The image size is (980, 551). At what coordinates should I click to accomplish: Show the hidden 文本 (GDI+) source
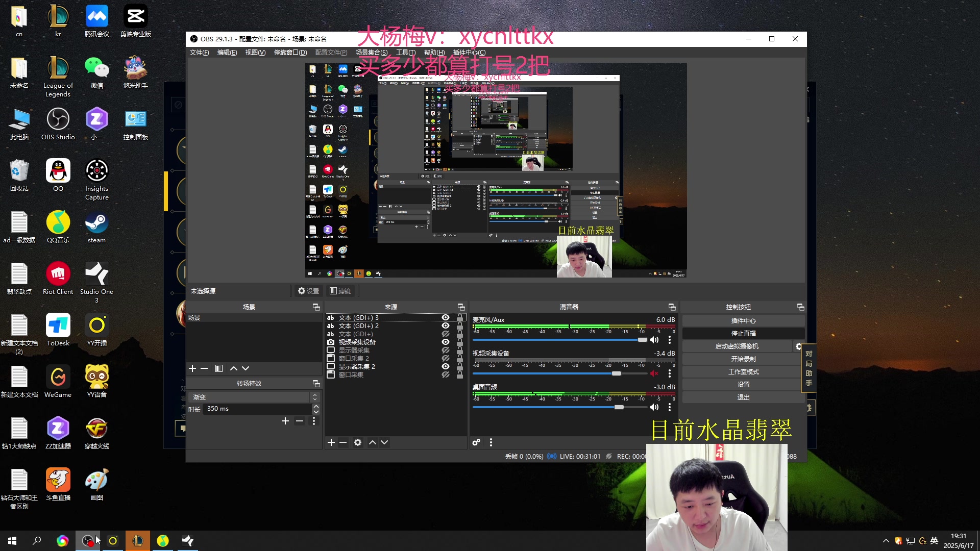[x=446, y=334]
